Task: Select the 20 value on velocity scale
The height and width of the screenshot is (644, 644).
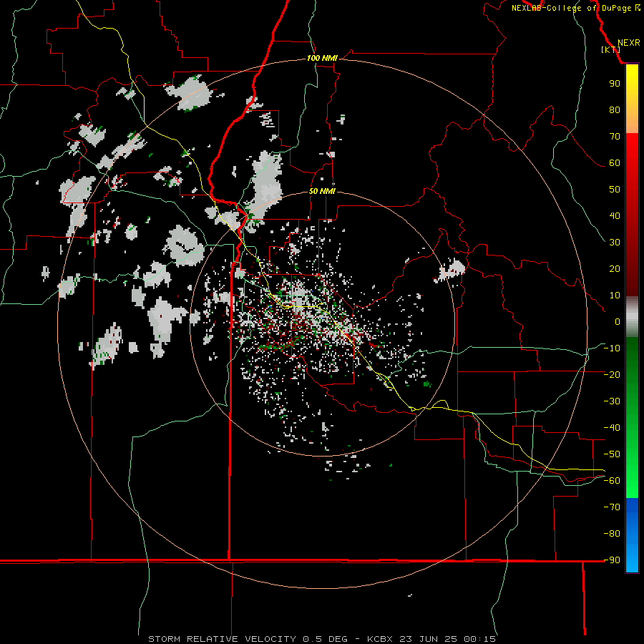Action: 615,269
